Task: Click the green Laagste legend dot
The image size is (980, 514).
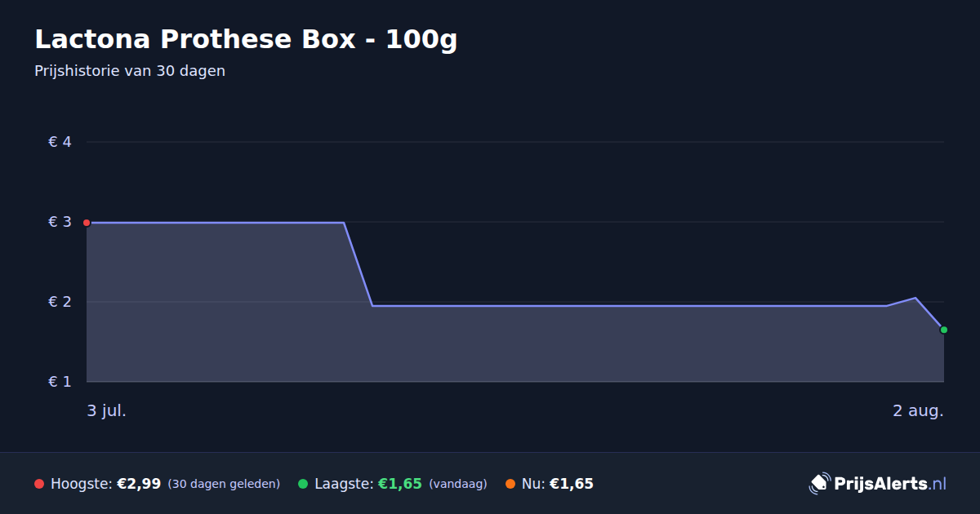Action: tap(303, 484)
